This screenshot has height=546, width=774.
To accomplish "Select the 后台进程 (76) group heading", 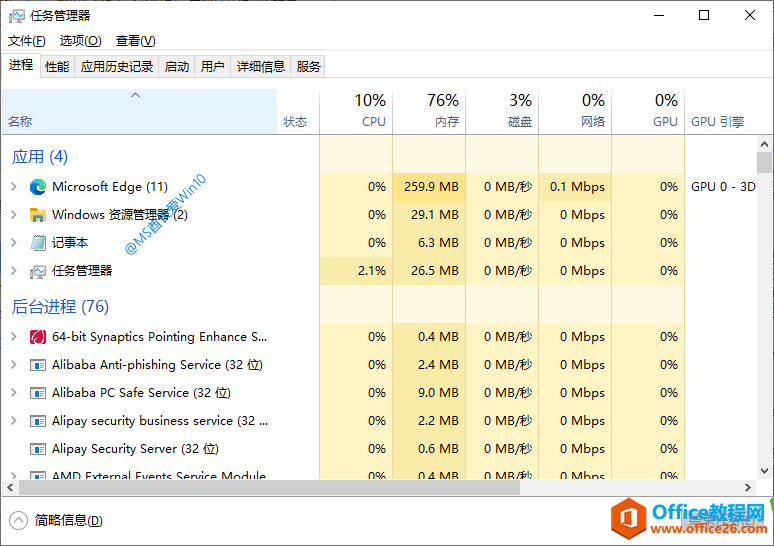I will click(x=60, y=307).
